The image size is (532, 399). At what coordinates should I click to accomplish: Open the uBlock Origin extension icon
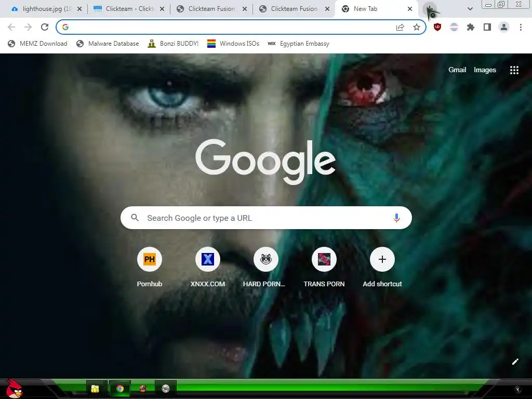(x=437, y=27)
